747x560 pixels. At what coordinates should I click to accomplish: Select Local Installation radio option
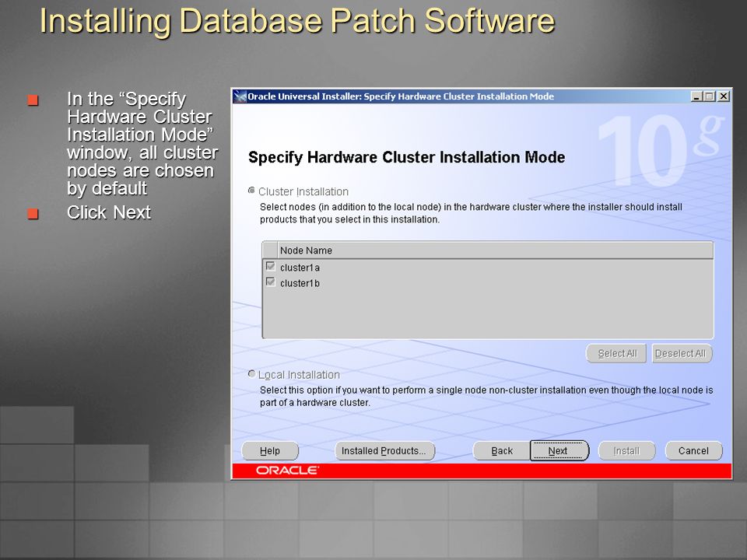click(x=251, y=374)
